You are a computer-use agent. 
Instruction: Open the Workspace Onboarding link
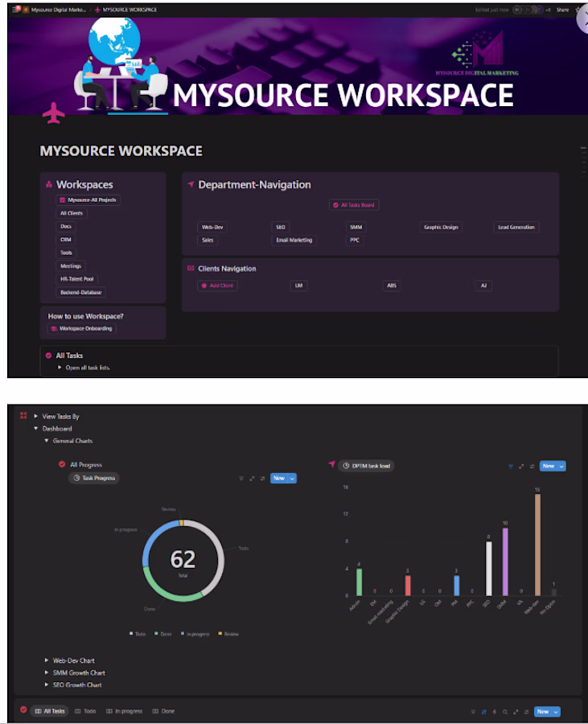82,328
